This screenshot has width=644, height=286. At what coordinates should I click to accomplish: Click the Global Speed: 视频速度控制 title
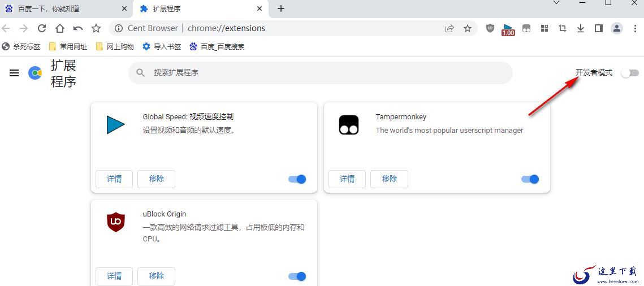click(188, 116)
